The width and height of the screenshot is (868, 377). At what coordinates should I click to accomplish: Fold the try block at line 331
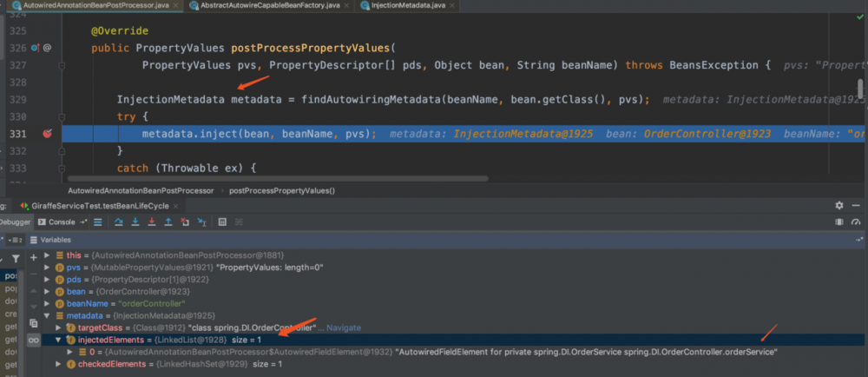62,116
